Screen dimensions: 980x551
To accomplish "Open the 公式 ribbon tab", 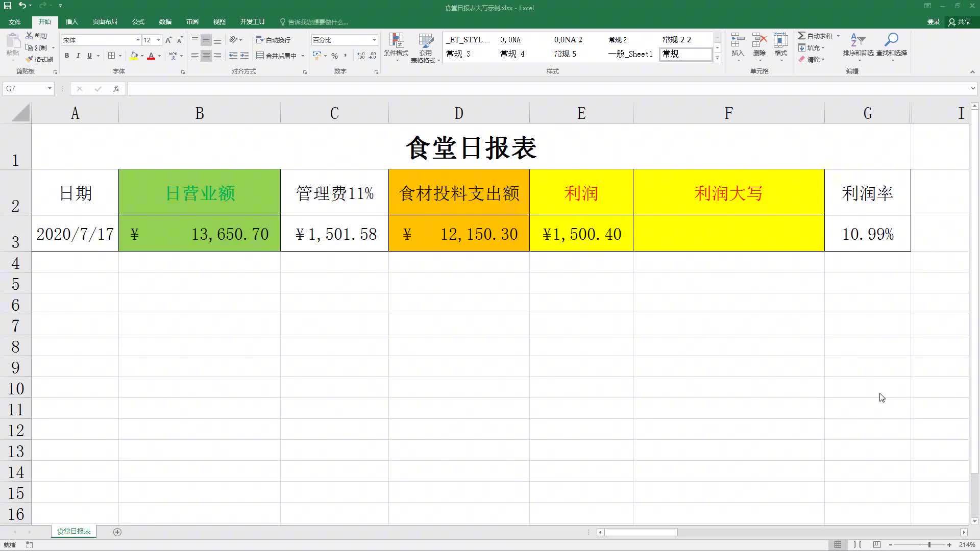I will [x=137, y=21].
